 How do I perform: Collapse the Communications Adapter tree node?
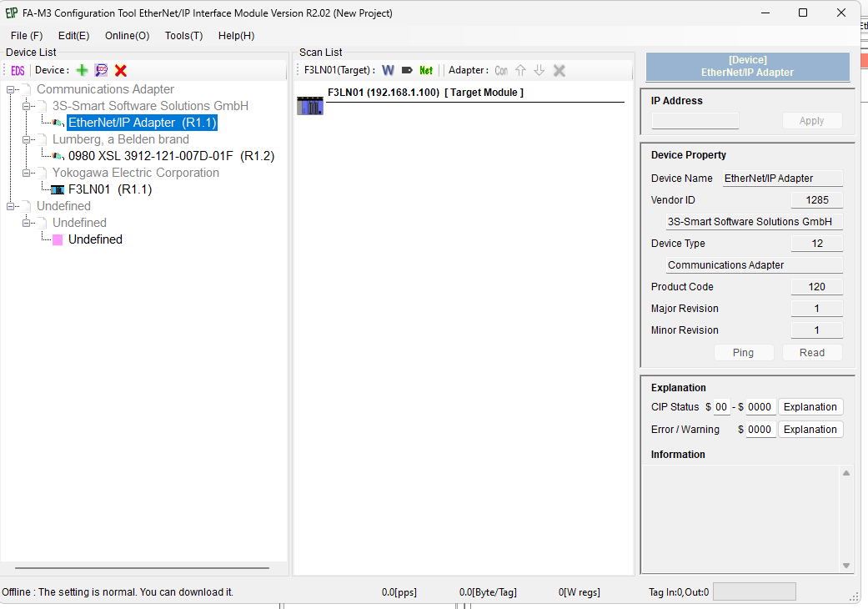click(11, 90)
